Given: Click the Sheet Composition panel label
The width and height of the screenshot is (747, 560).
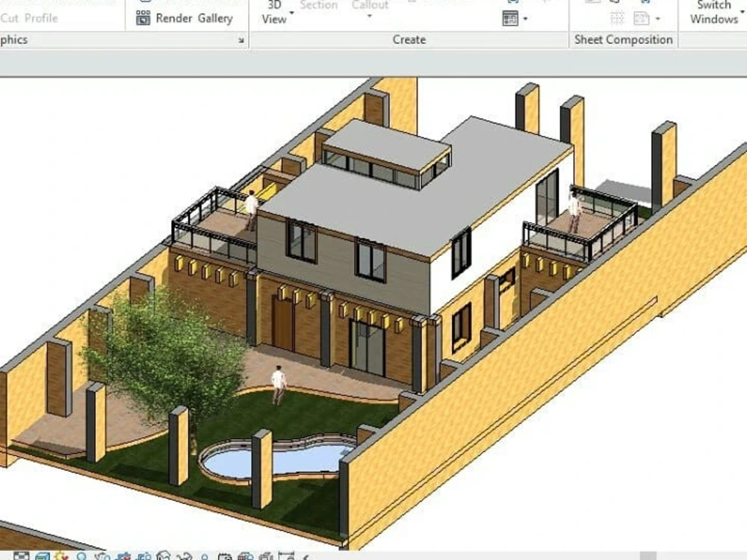Looking at the screenshot, I should click(623, 40).
